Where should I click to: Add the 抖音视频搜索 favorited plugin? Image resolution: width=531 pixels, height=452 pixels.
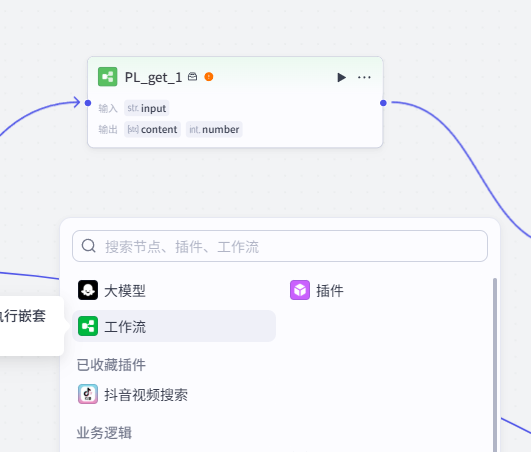[133, 394]
